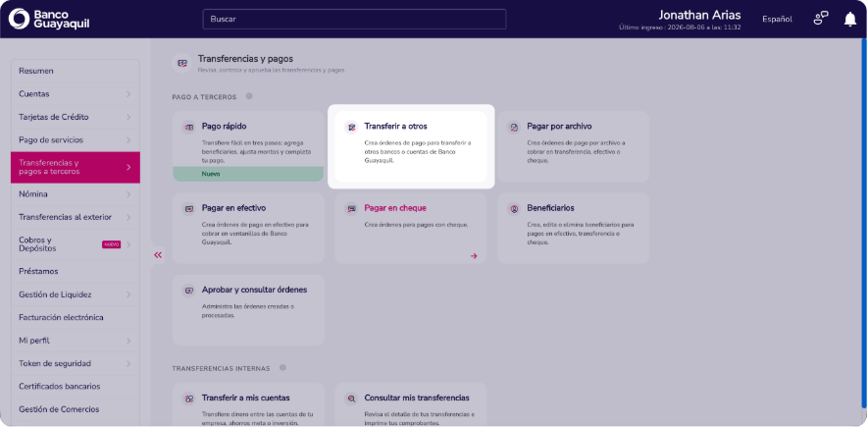Click the Pagar en efectivo card icon
The height and width of the screenshot is (427, 868).
click(189, 209)
